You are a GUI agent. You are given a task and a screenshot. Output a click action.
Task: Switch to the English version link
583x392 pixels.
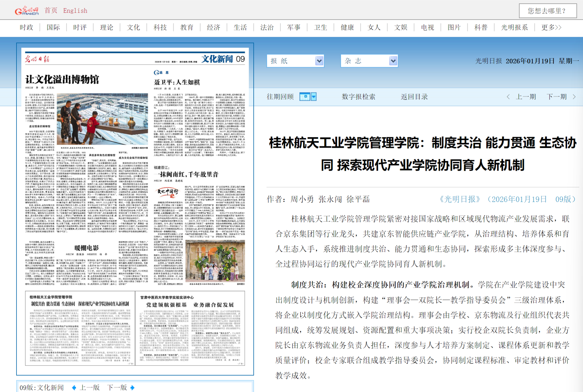(x=75, y=11)
